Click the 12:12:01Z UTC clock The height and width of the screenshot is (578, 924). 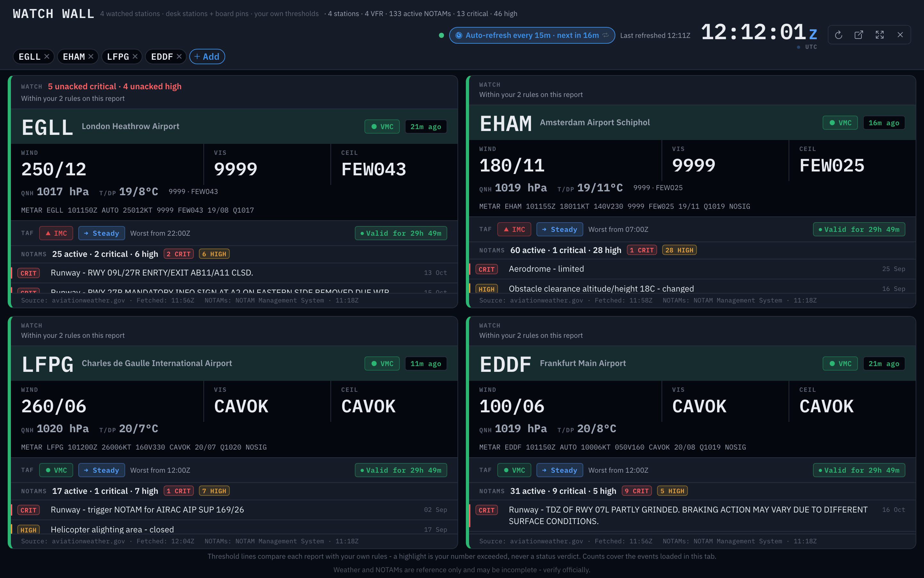click(x=759, y=32)
